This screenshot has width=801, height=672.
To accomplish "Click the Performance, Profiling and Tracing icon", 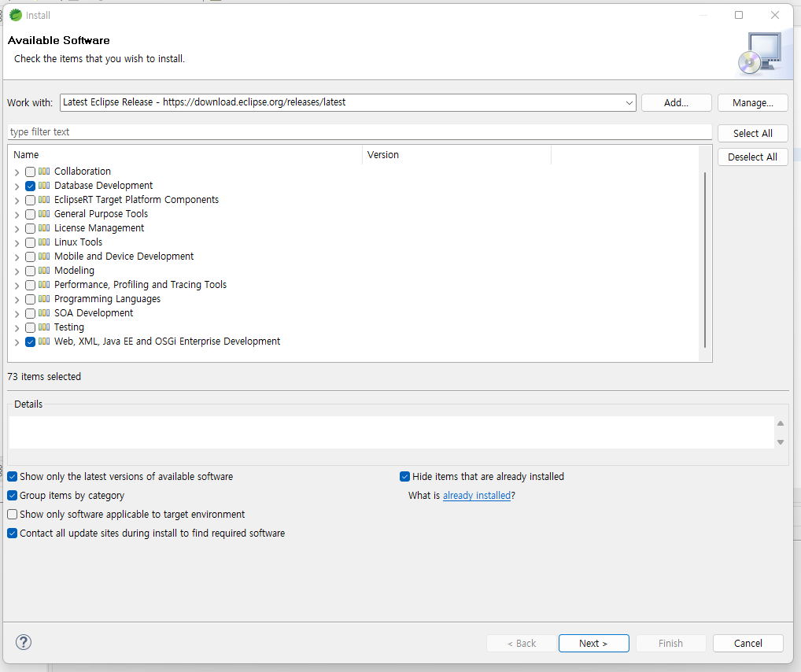I will 44,285.
